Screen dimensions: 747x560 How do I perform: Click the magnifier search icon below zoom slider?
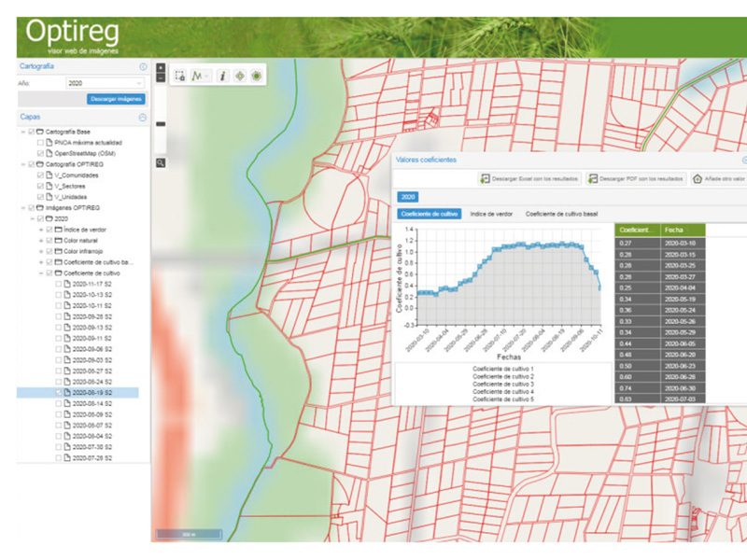pyautogui.click(x=161, y=162)
